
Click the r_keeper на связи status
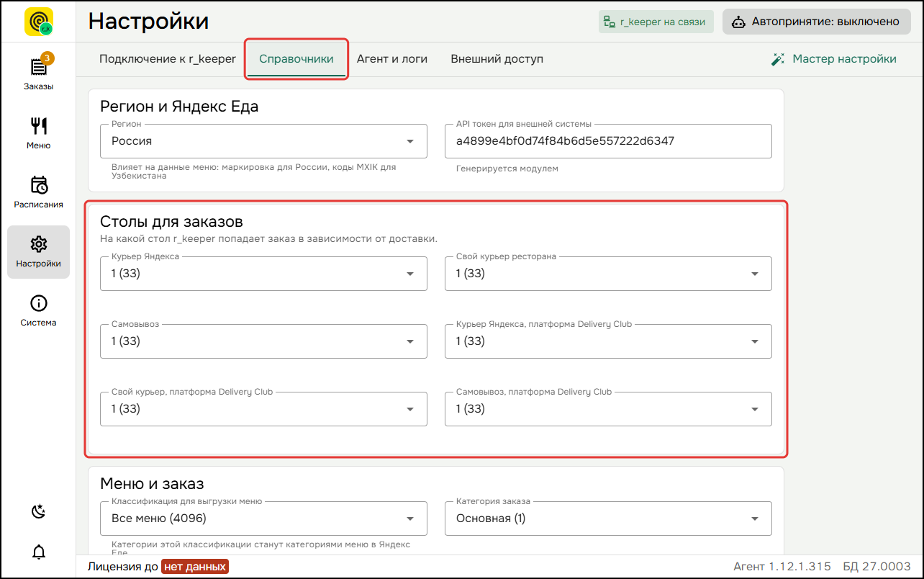coord(656,22)
